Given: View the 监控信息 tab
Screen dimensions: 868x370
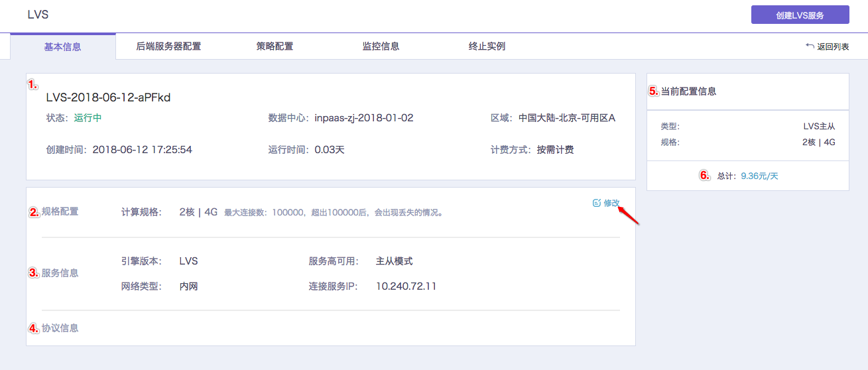Looking at the screenshot, I should (381, 46).
